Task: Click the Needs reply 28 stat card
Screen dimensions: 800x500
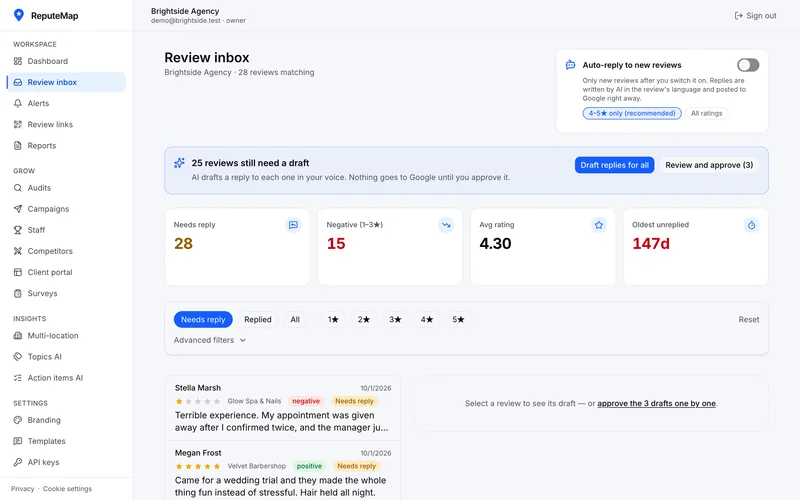Action: (x=237, y=246)
